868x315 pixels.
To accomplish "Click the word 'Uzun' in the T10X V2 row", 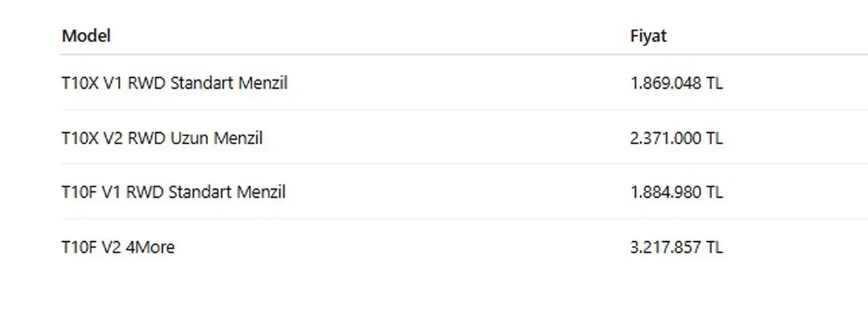I will coord(191,138).
